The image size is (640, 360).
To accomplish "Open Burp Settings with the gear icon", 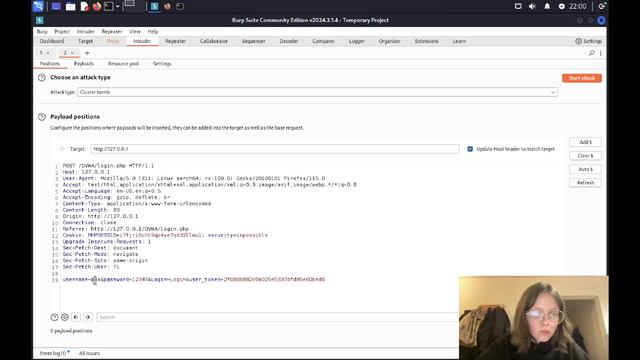I will coord(589,41).
